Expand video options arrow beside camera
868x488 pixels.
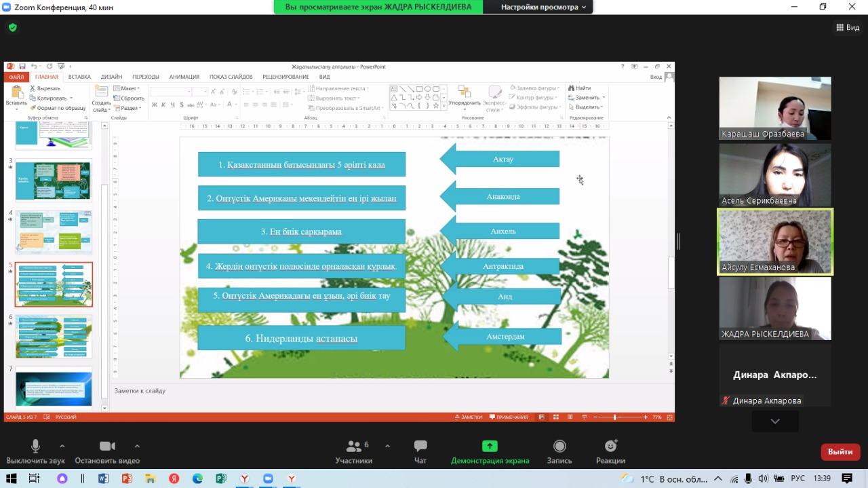[137, 446]
